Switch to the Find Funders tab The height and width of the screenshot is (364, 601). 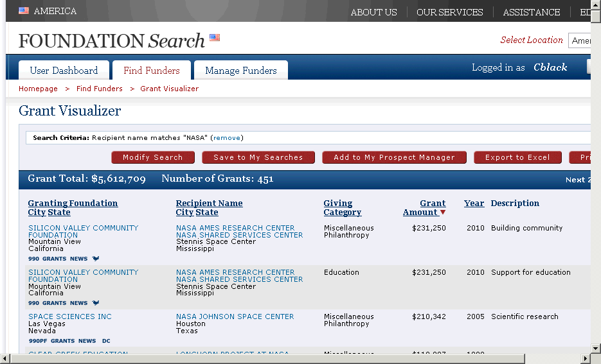point(152,71)
